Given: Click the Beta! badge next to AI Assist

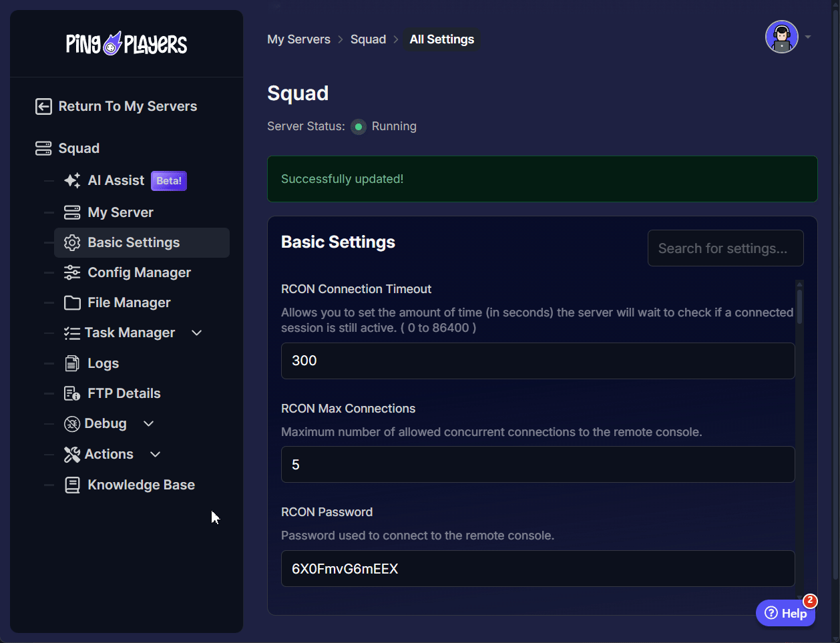Looking at the screenshot, I should point(169,181).
